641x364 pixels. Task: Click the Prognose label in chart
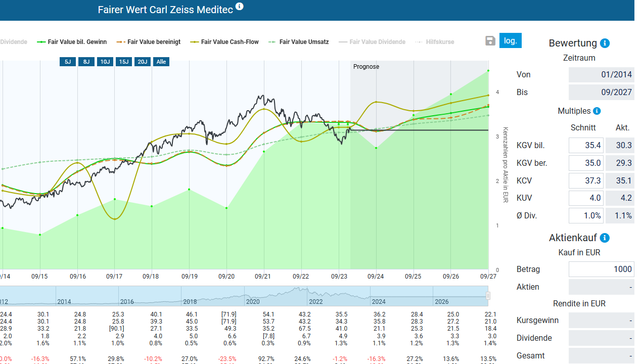point(366,67)
